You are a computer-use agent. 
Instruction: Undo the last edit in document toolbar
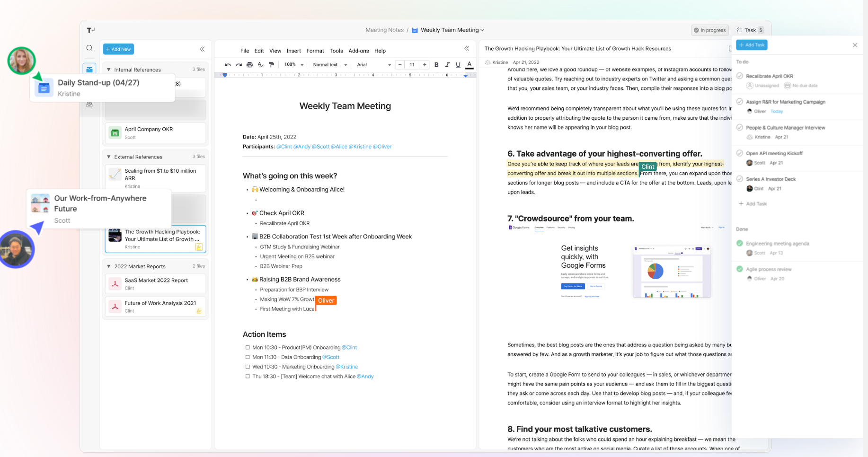[228, 65]
